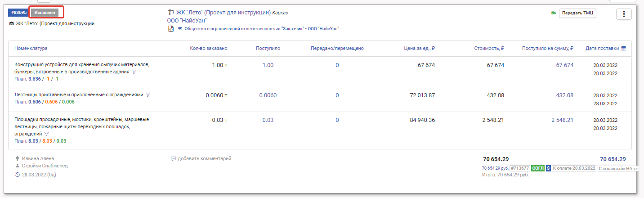Click filter icon after ограждений item text
The image size is (644, 198).
[47, 134]
